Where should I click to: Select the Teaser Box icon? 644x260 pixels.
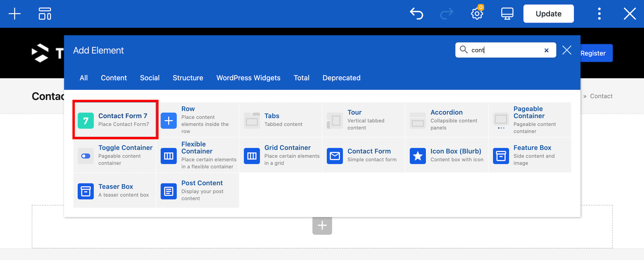(86, 191)
